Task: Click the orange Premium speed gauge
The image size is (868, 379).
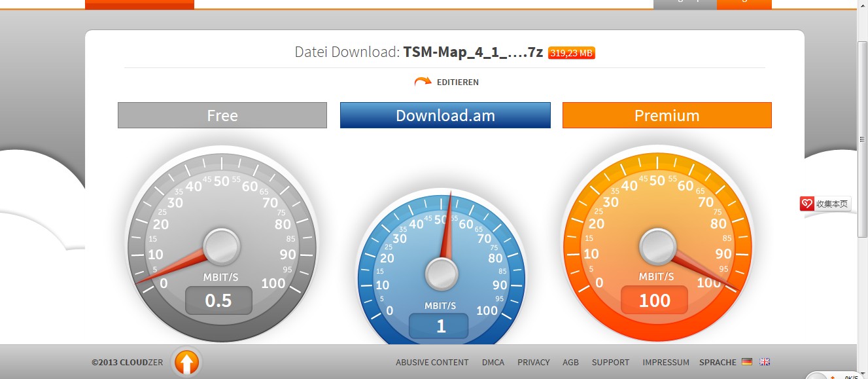Action: (x=658, y=244)
